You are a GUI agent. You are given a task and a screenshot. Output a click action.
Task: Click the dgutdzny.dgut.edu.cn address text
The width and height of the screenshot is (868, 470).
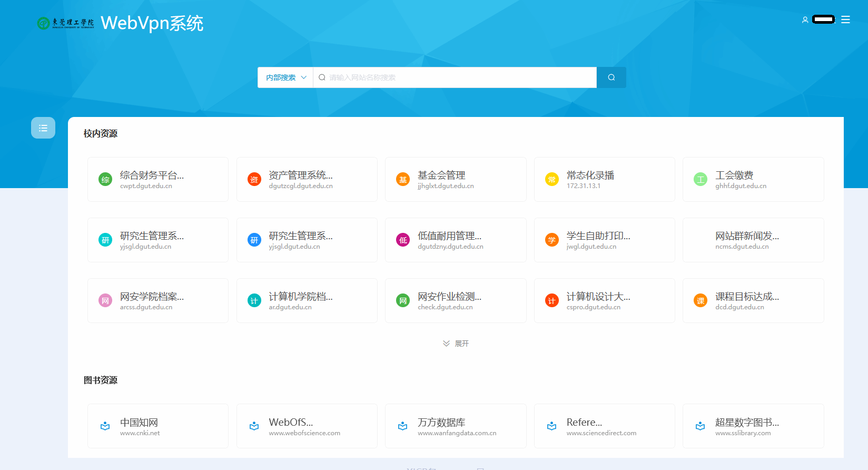(450, 247)
